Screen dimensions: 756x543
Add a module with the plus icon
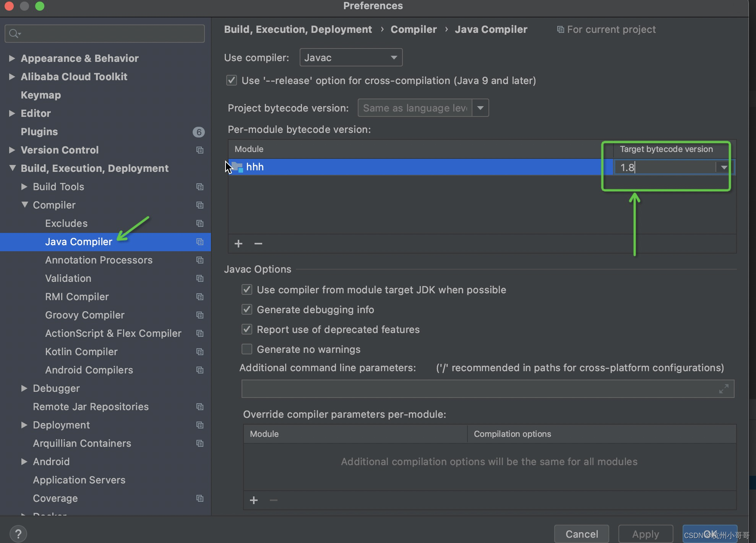click(238, 244)
